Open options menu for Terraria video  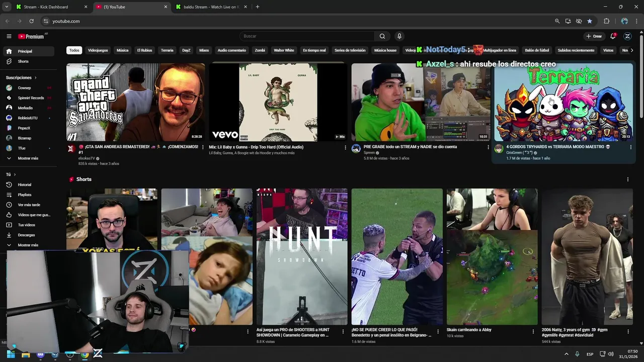tap(630, 147)
